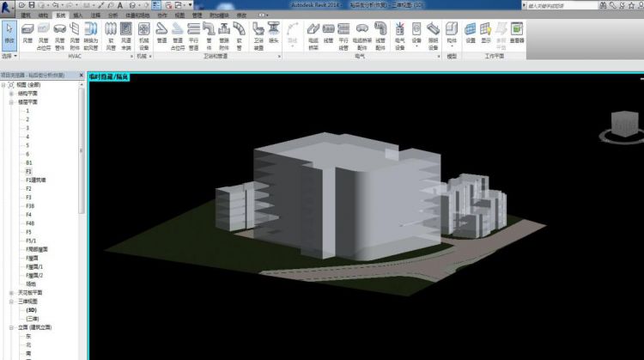This screenshot has width=644, height=360.
Task: Open the quick access toolbar customize dropdown
Action: (x=190, y=5)
